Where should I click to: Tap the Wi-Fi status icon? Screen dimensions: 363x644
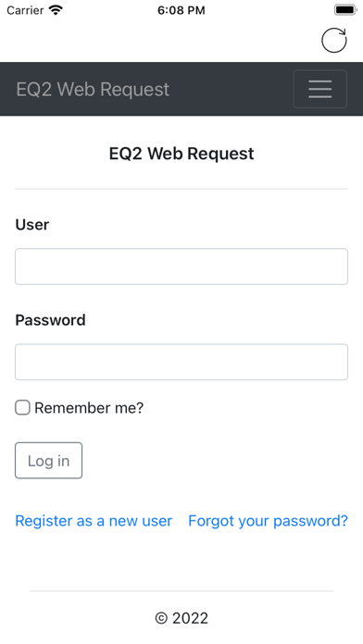pyautogui.click(x=55, y=10)
